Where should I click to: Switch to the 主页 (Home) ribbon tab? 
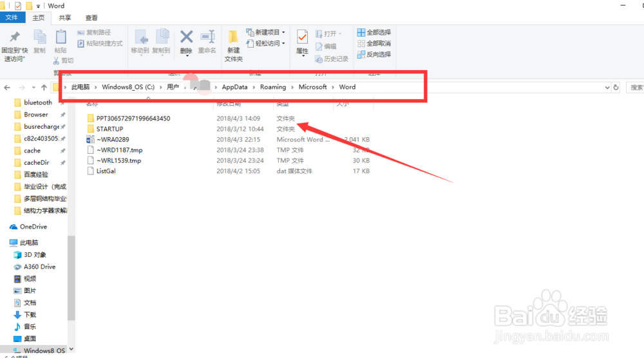click(x=39, y=17)
